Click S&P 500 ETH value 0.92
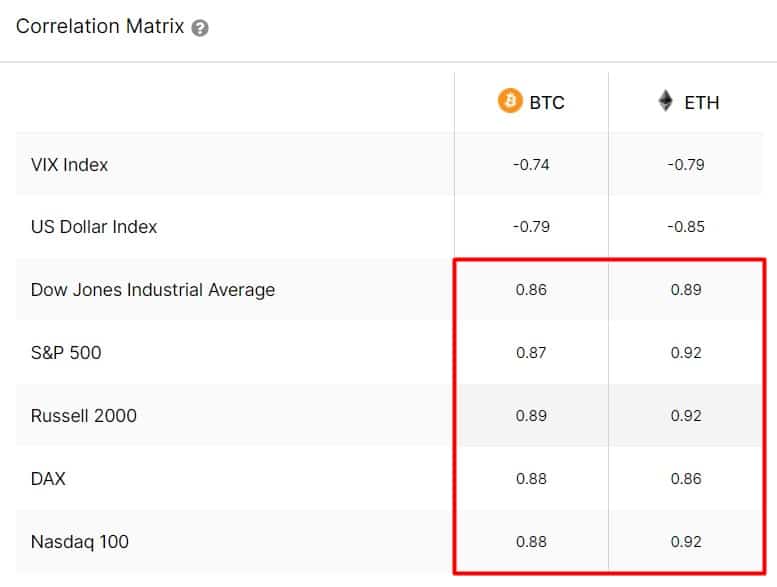Image resolution: width=777 pixels, height=587 pixels. click(686, 353)
